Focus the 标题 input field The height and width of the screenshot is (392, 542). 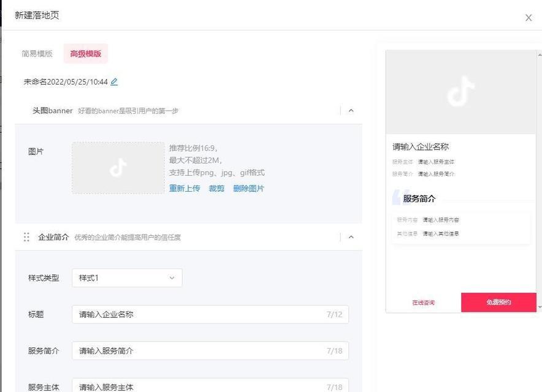coord(210,314)
